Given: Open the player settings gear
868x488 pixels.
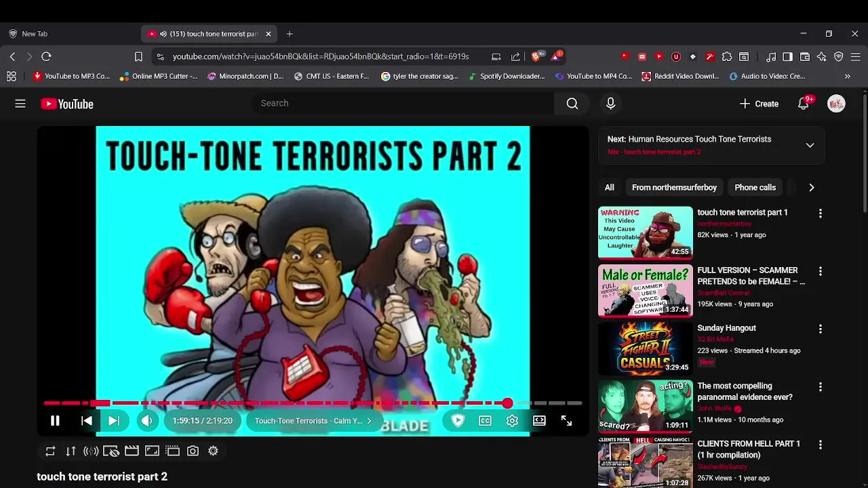Looking at the screenshot, I should pyautogui.click(x=512, y=421).
